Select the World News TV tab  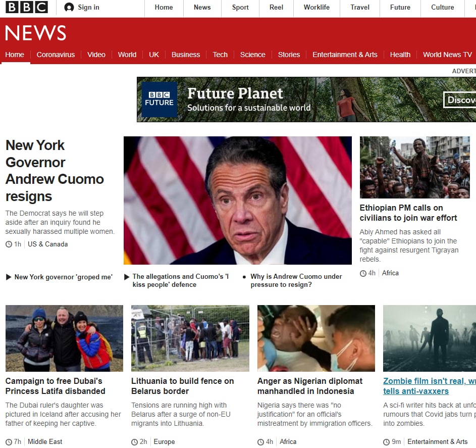pos(447,55)
